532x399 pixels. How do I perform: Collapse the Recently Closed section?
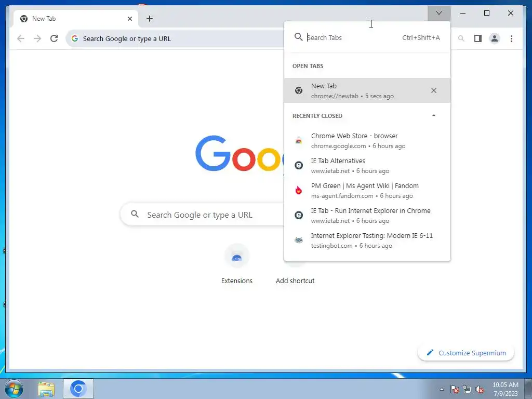pyautogui.click(x=434, y=116)
